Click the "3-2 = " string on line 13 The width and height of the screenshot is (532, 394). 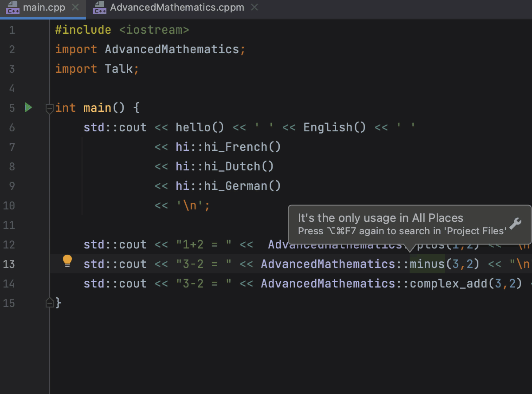(x=203, y=264)
